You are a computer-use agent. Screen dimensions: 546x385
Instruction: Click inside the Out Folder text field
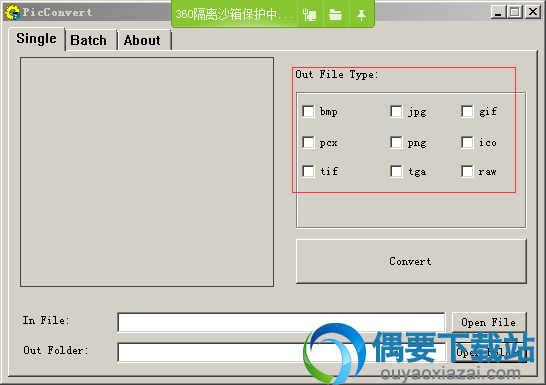[281, 352]
